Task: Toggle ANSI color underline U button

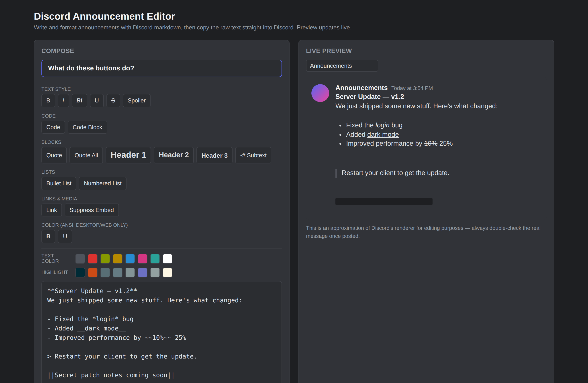Action: (65, 236)
